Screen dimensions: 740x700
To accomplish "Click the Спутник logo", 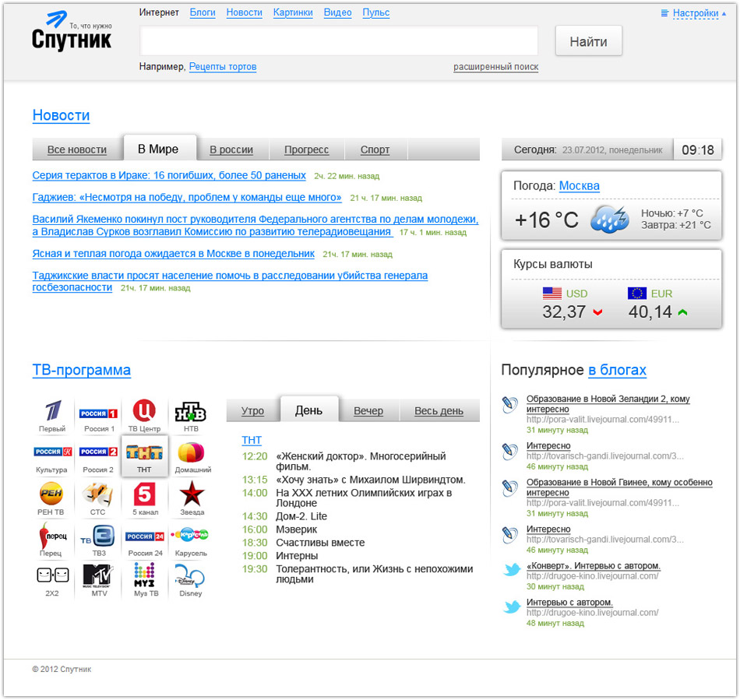I will pyautogui.click(x=72, y=31).
